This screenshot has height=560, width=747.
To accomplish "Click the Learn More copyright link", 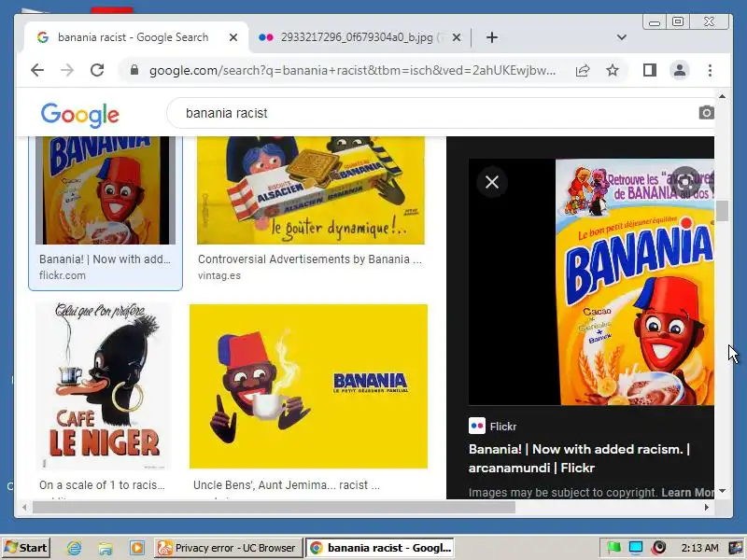I will coord(687,493).
